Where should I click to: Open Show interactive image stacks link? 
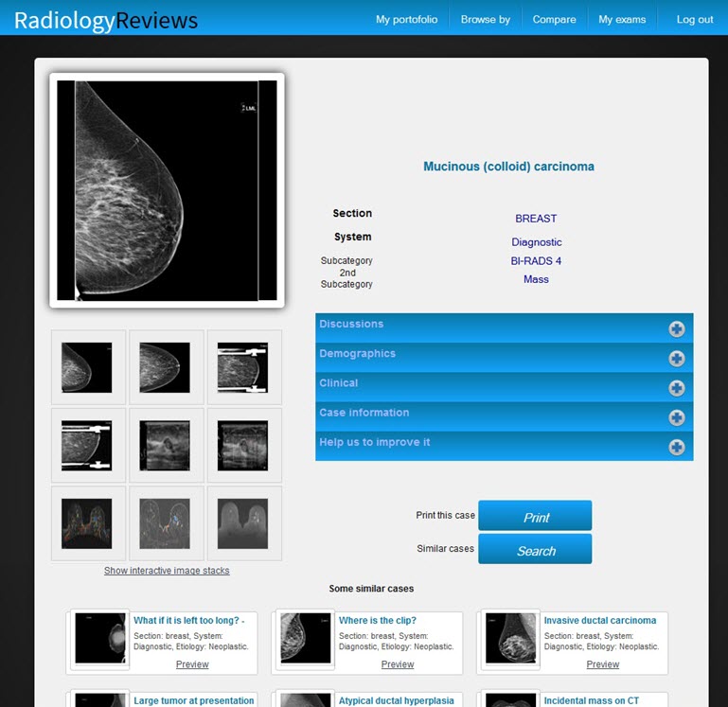(x=167, y=571)
